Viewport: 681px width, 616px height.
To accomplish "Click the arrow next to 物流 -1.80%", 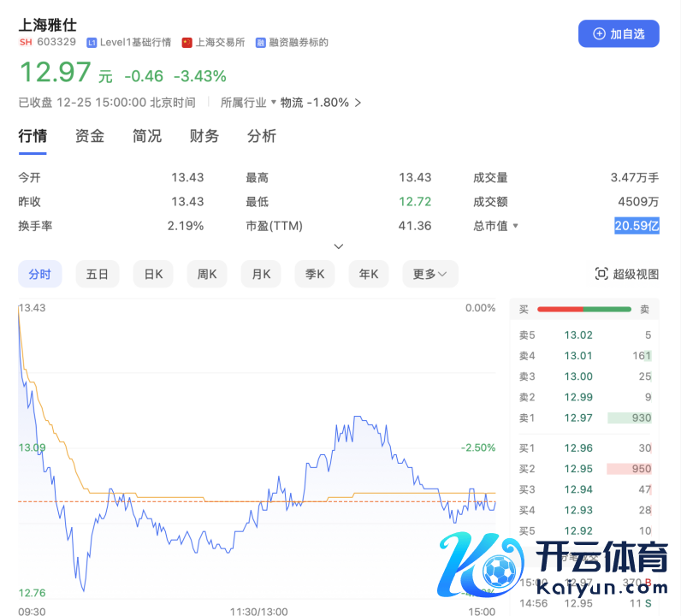I will coord(358,103).
